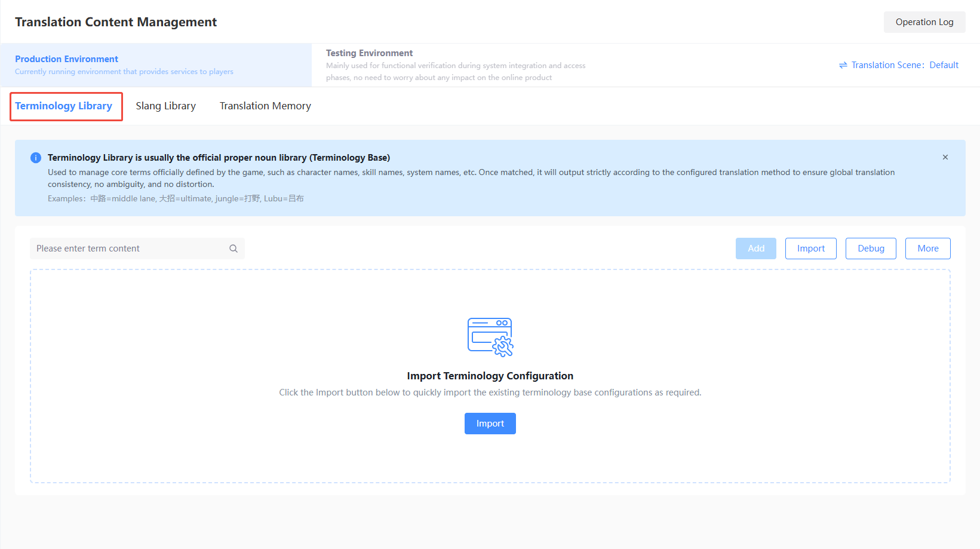Click the blue info icon in the notice banner
The height and width of the screenshot is (549, 980).
click(x=36, y=158)
